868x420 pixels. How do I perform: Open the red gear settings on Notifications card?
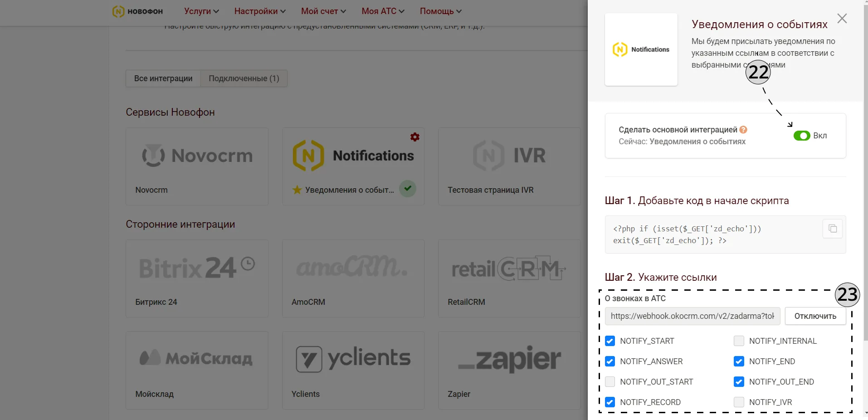coord(414,137)
